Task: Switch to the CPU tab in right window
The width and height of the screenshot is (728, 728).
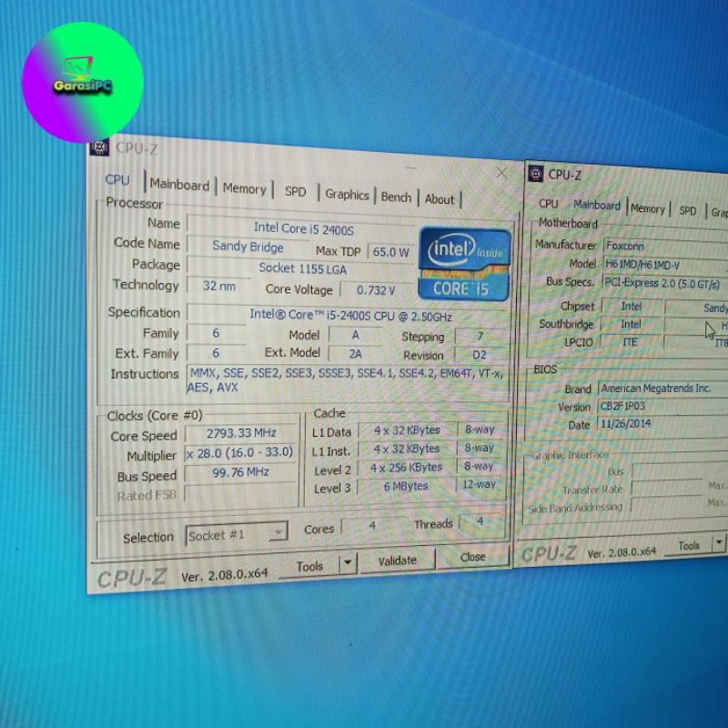Action: pos(549,204)
